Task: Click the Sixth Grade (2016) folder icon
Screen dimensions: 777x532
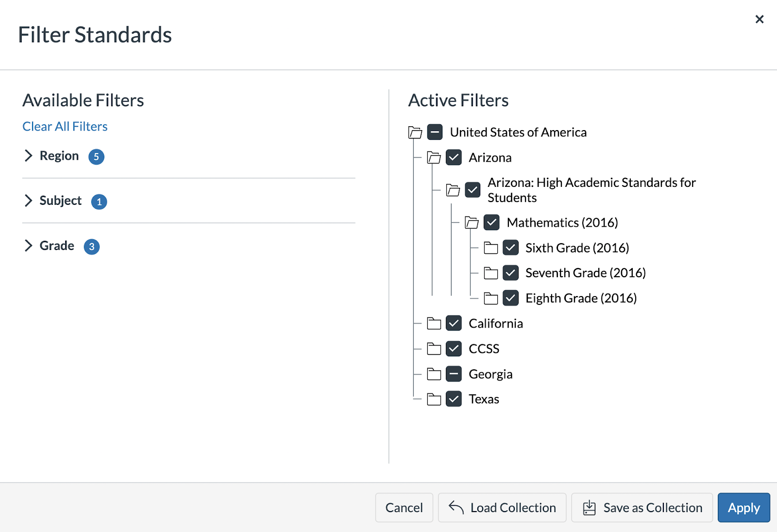Action: [x=491, y=248]
